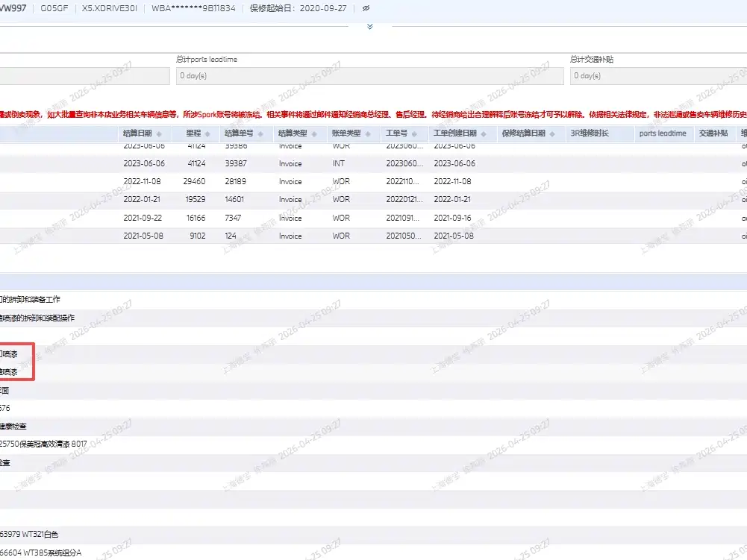Sort by 工单号 using its sort icon
747x560 pixels.
(414, 133)
